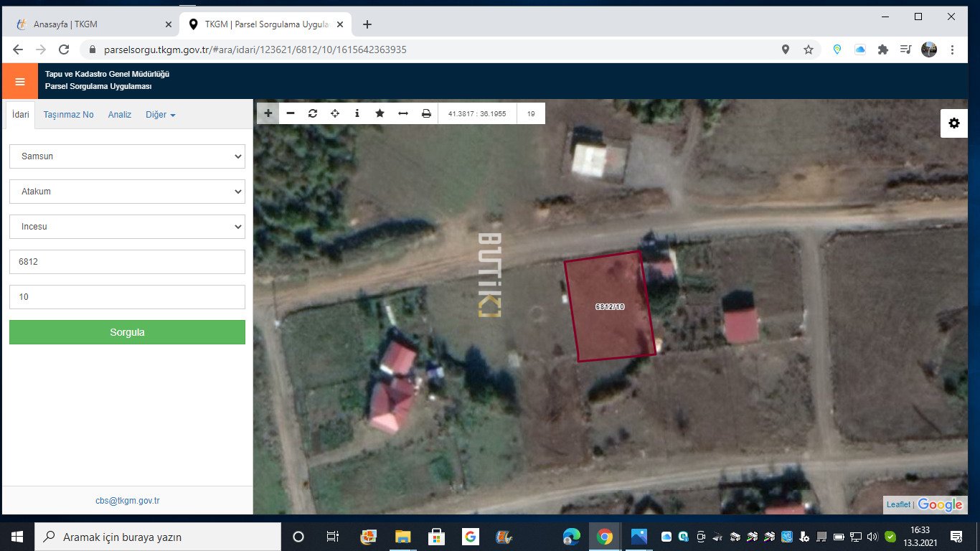Click the browser address bar URL
980x551 pixels.
[255, 50]
